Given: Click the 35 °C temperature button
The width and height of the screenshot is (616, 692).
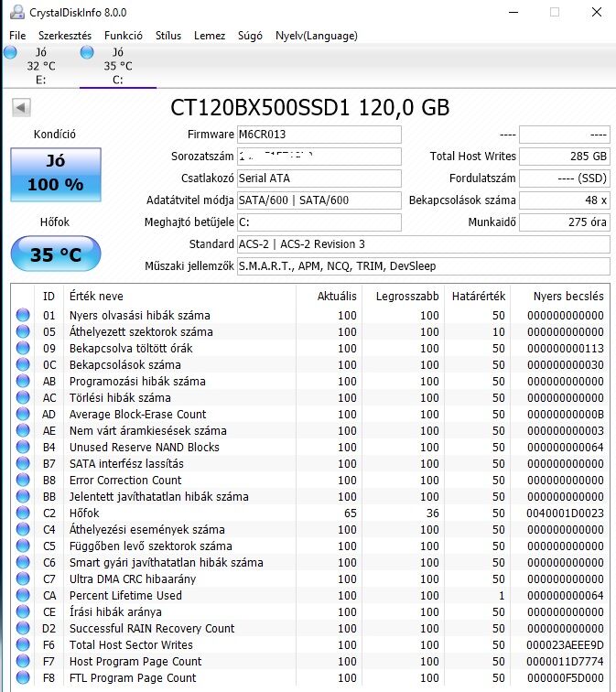Looking at the screenshot, I should click(56, 254).
